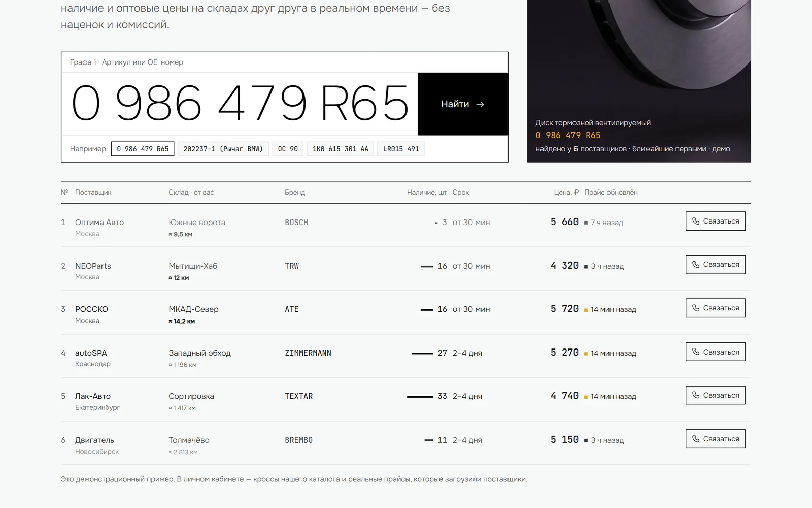Click supplier name Лак-Авто
Viewport: 812px width, 508px height.
click(x=93, y=396)
